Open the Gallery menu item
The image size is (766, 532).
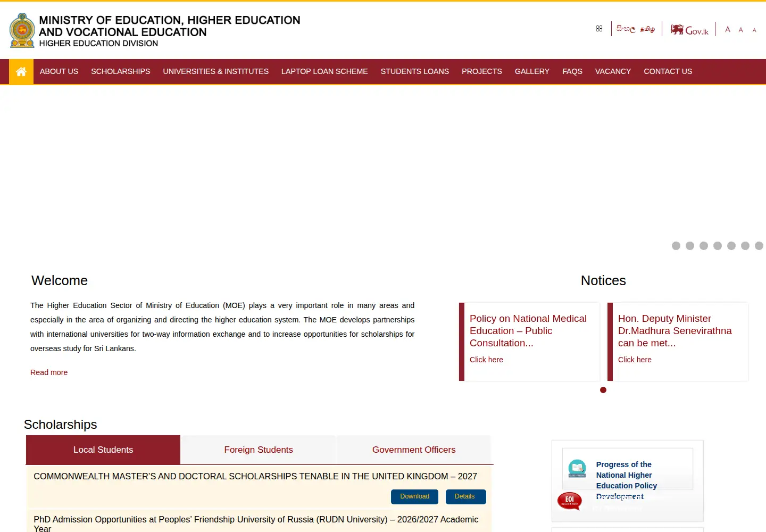tap(532, 71)
